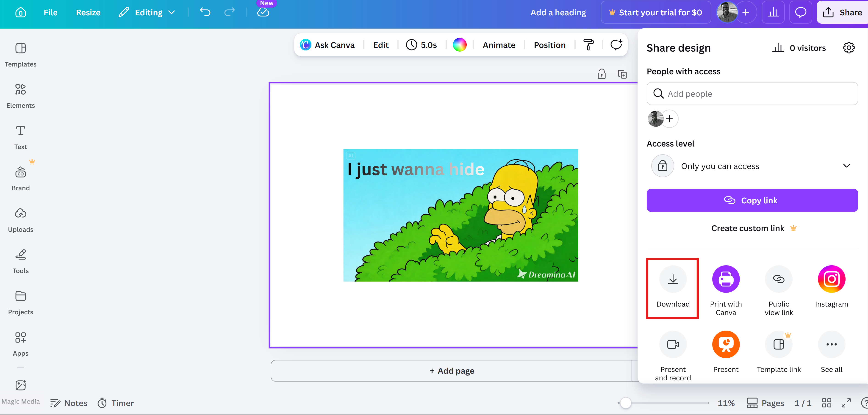Open the 0 visitors insights

pyautogui.click(x=799, y=48)
